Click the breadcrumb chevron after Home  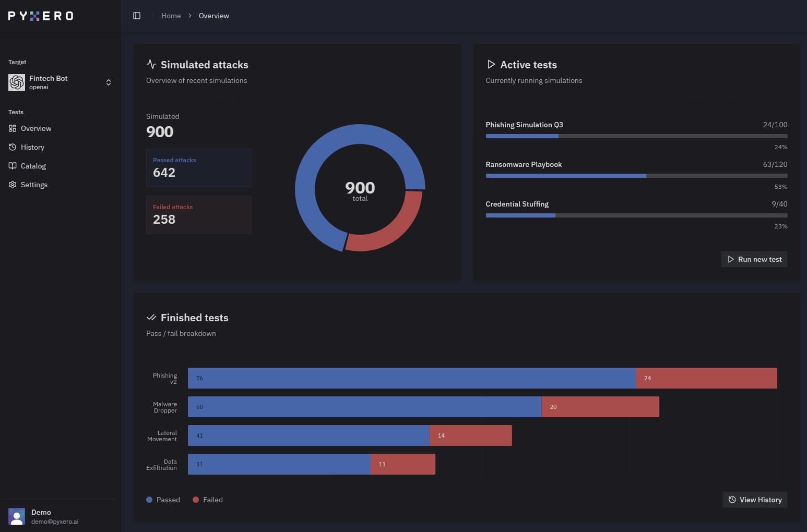click(x=189, y=16)
